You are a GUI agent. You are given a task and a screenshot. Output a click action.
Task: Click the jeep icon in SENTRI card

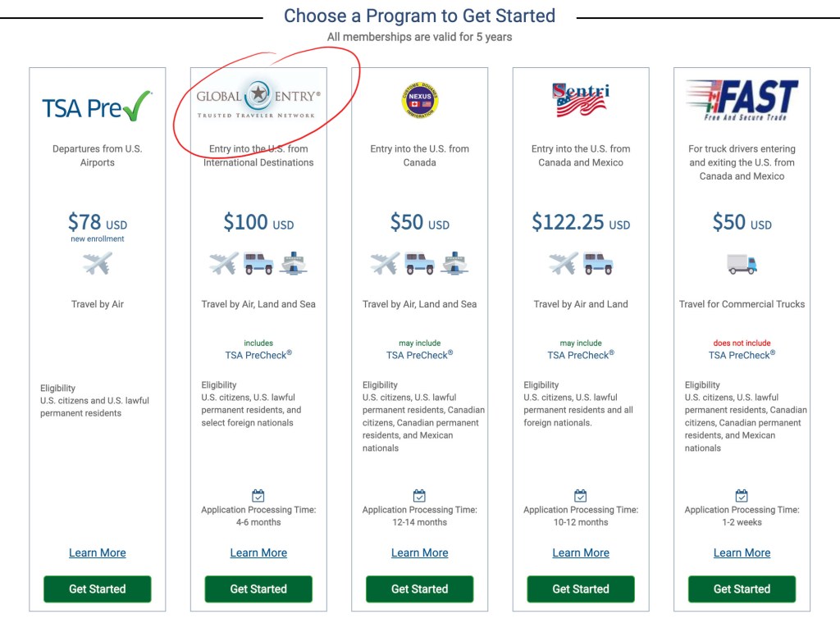(598, 263)
